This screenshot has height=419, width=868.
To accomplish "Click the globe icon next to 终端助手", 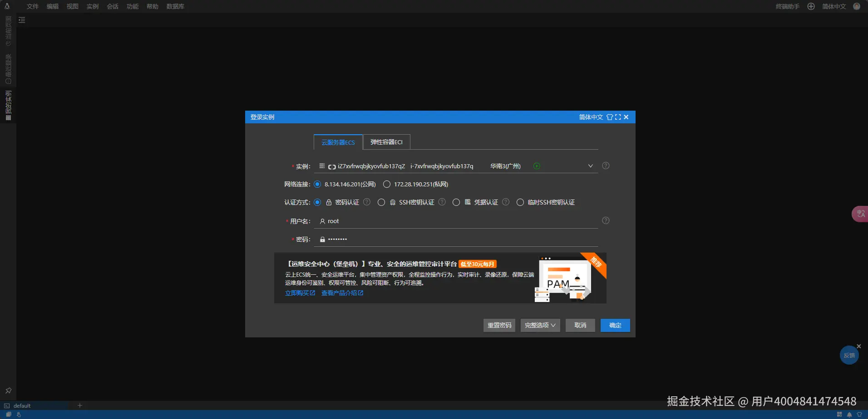I will point(811,6).
